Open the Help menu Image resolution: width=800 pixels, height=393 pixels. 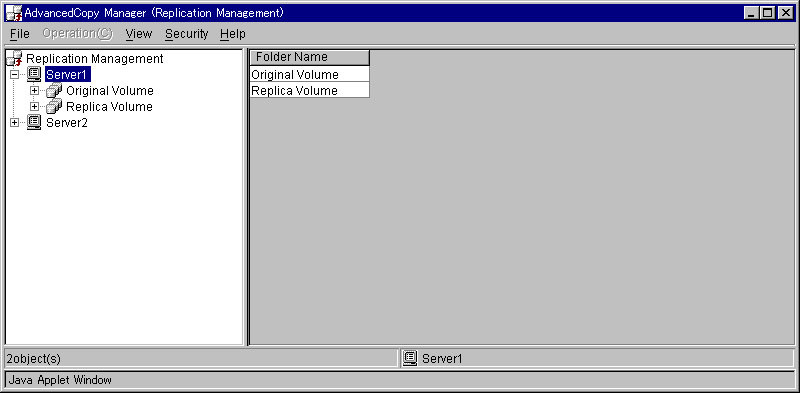click(x=233, y=34)
